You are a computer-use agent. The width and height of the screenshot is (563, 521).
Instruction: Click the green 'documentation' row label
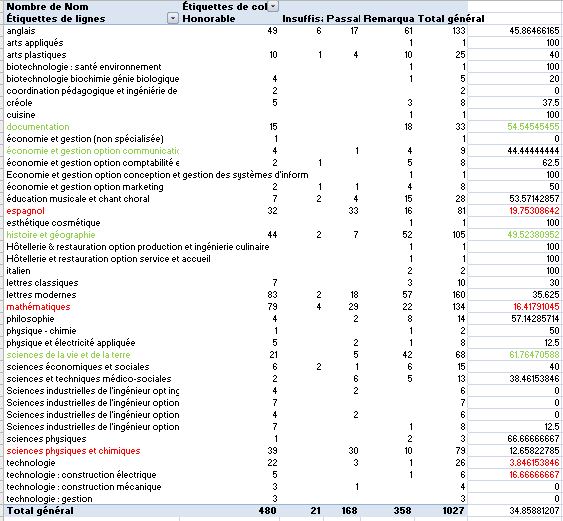[38, 127]
